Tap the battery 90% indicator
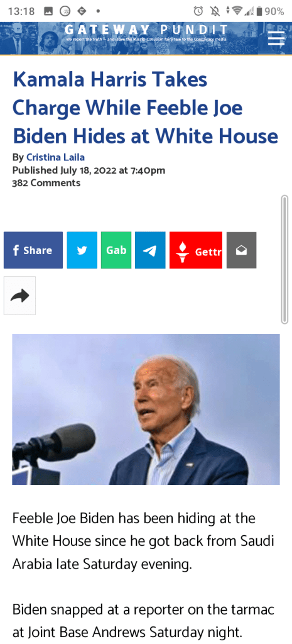The height and width of the screenshot is (644, 292). point(270,11)
